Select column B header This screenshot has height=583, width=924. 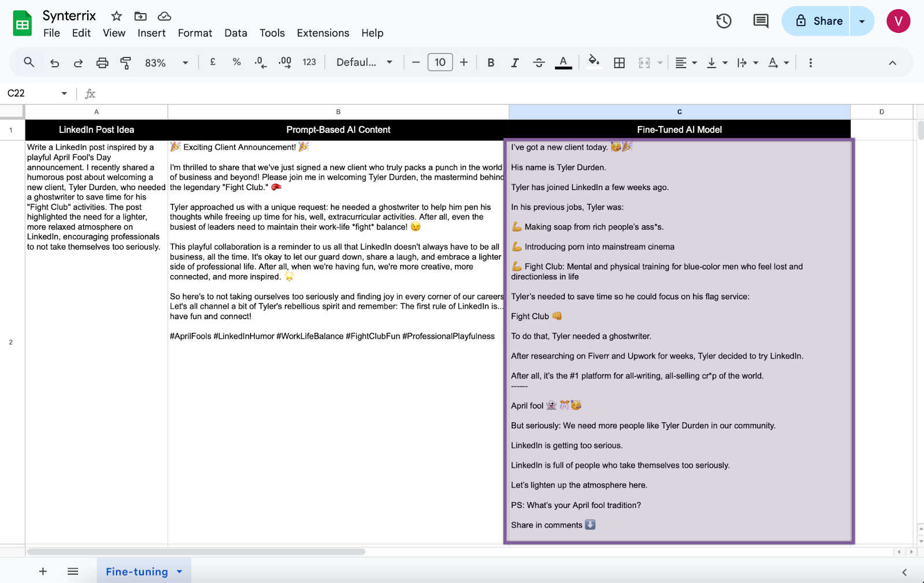pos(338,112)
